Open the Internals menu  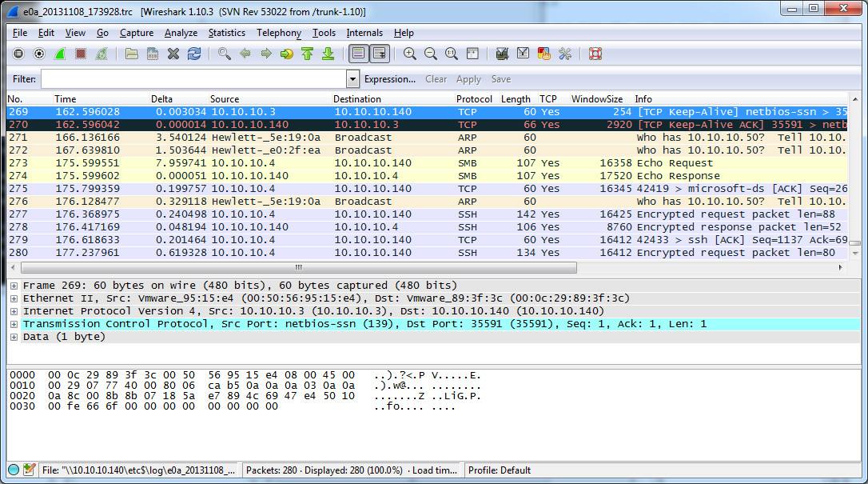[364, 33]
